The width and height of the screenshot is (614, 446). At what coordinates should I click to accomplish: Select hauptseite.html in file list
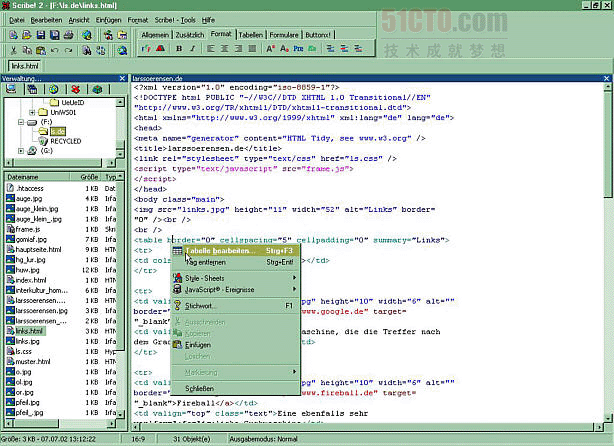(38, 249)
